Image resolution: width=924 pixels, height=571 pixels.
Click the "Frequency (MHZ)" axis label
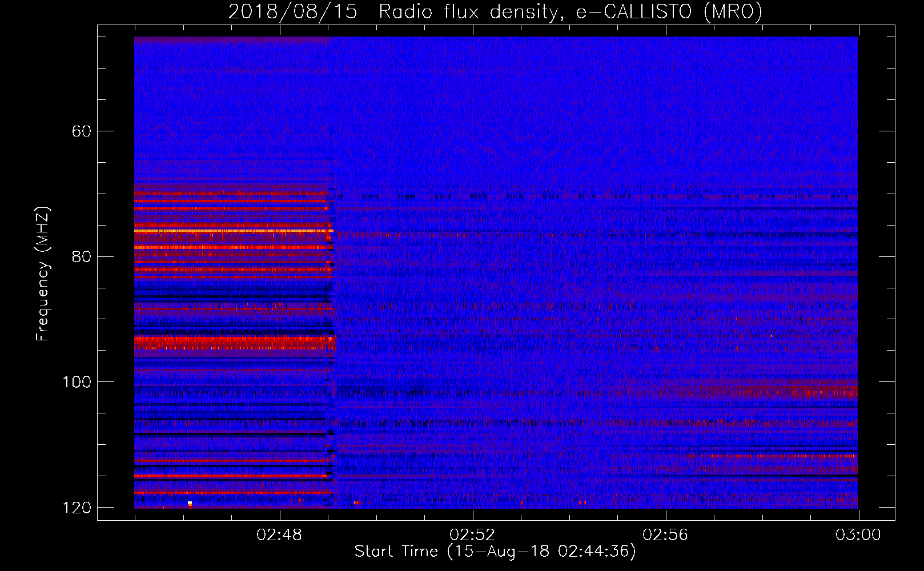point(43,274)
